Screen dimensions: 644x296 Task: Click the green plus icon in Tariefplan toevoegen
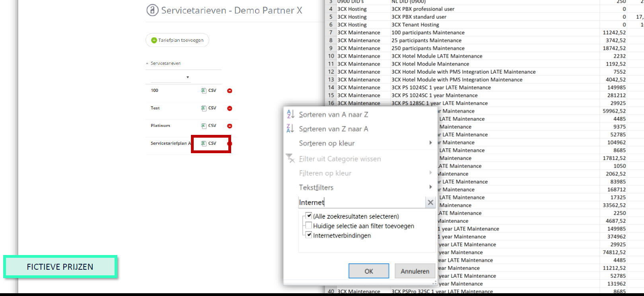tap(154, 40)
